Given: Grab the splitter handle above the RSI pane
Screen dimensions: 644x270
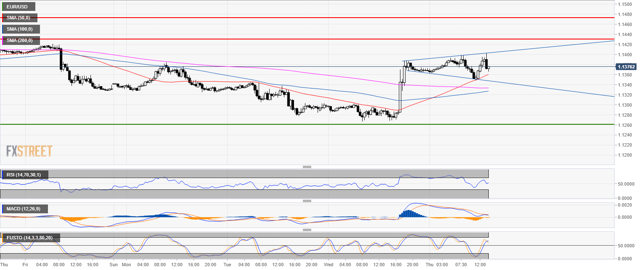Looking at the screenshot, I should point(307,167).
